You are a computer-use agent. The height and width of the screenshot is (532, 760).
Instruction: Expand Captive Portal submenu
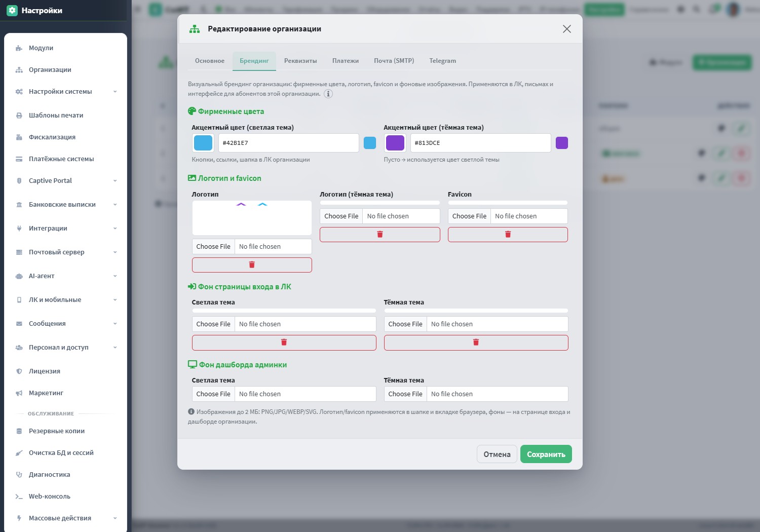(x=65, y=181)
